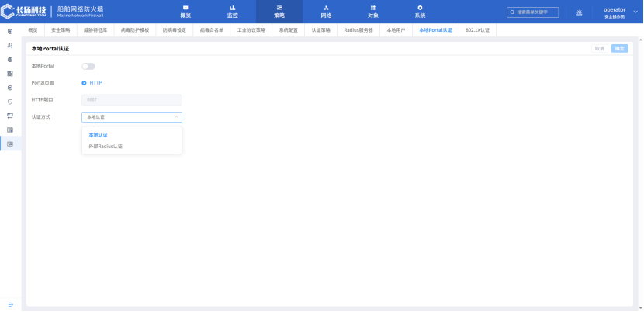Click the 取消 cancel button
The height and width of the screenshot is (312, 644).
[x=599, y=48]
